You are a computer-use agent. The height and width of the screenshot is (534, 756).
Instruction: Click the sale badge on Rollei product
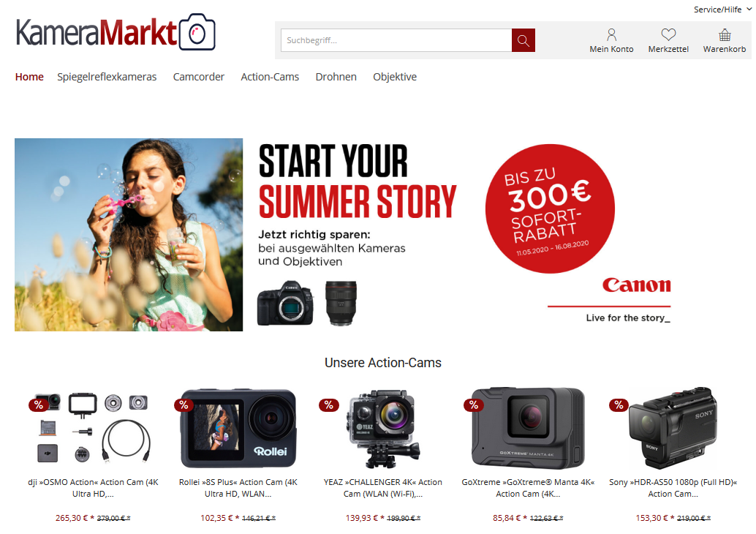pos(184,405)
